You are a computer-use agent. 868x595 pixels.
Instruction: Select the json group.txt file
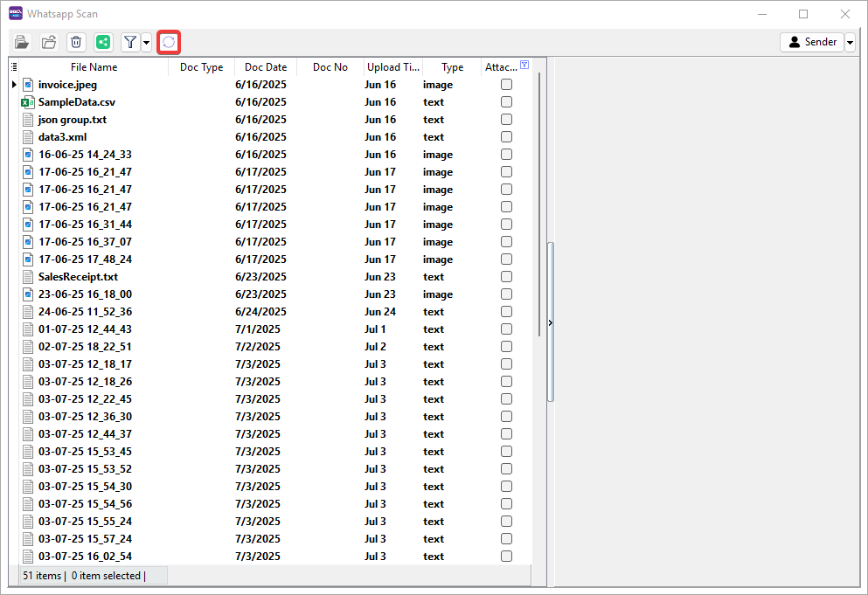(x=73, y=120)
